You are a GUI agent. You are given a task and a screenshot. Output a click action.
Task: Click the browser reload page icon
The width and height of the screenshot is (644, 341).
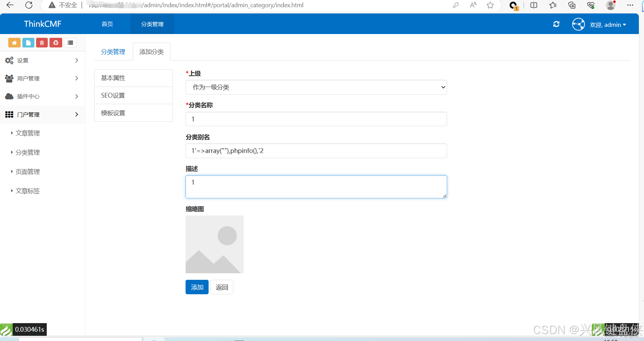(29, 5)
